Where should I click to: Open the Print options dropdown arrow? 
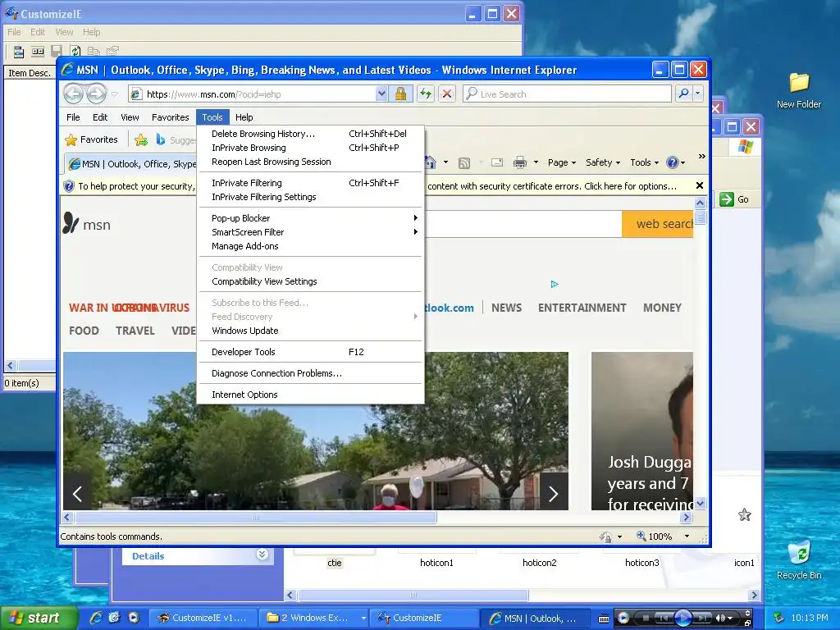click(x=536, y=162)
